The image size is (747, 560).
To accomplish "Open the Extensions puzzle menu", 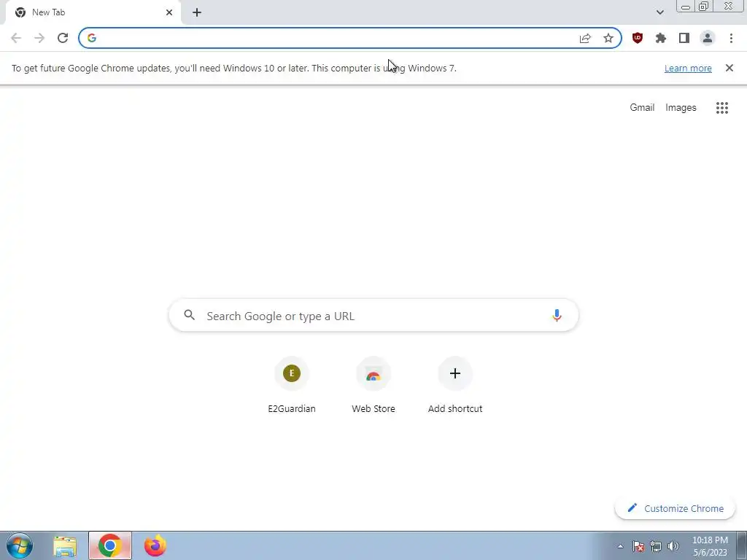I will click(661, 38).
